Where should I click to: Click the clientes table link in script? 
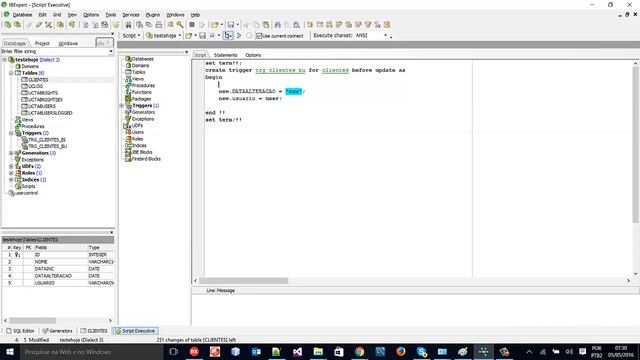[335, 70]
